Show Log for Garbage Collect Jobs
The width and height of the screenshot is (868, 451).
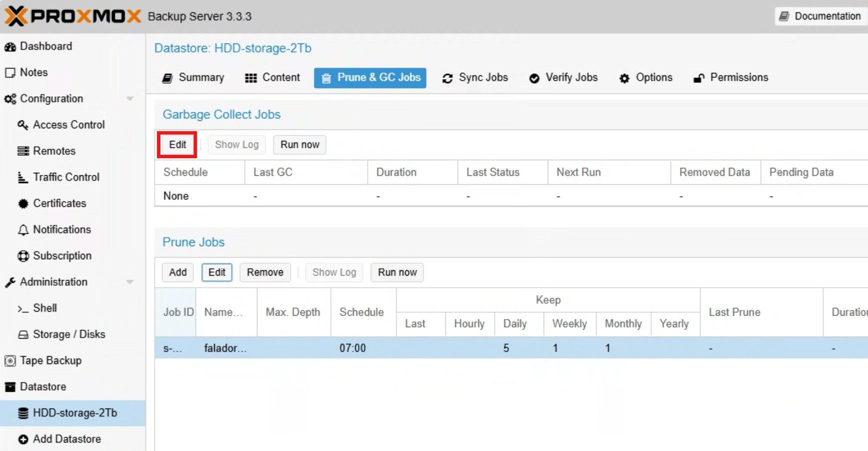coord(237,145)
